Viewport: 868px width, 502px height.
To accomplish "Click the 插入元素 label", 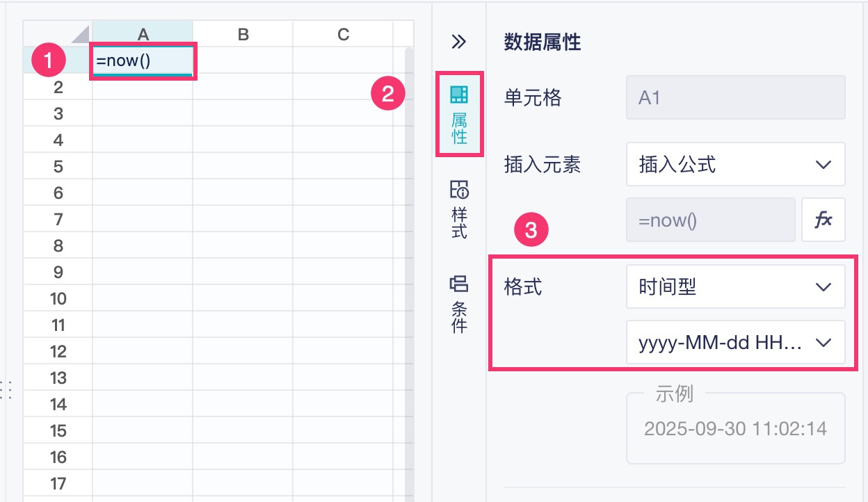I will 542,164.
